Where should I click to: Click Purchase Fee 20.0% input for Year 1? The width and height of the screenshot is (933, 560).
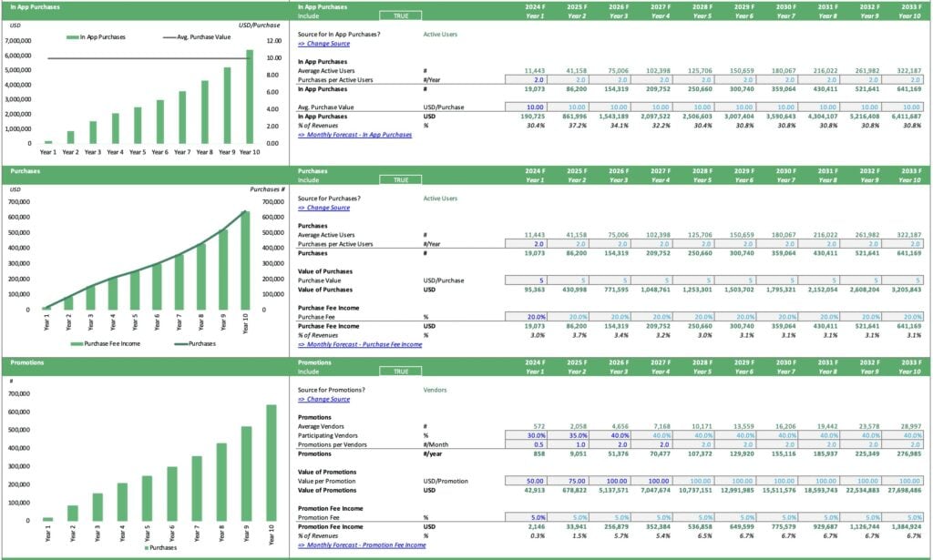526,317
